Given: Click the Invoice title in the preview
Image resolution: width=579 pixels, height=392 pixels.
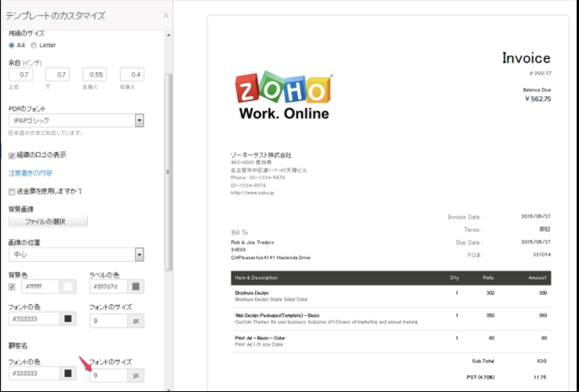Looking at the screenshot, I should click(526, 58).
